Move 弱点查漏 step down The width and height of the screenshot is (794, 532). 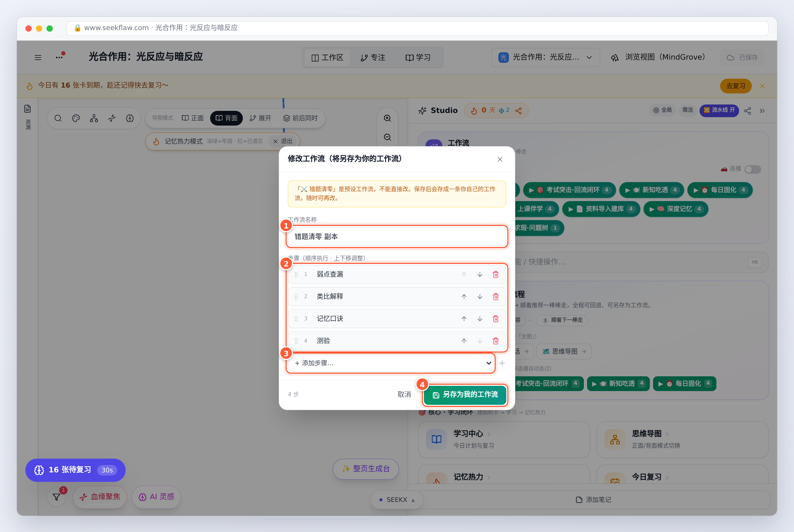pyautogui.click(x=480, y=274)
